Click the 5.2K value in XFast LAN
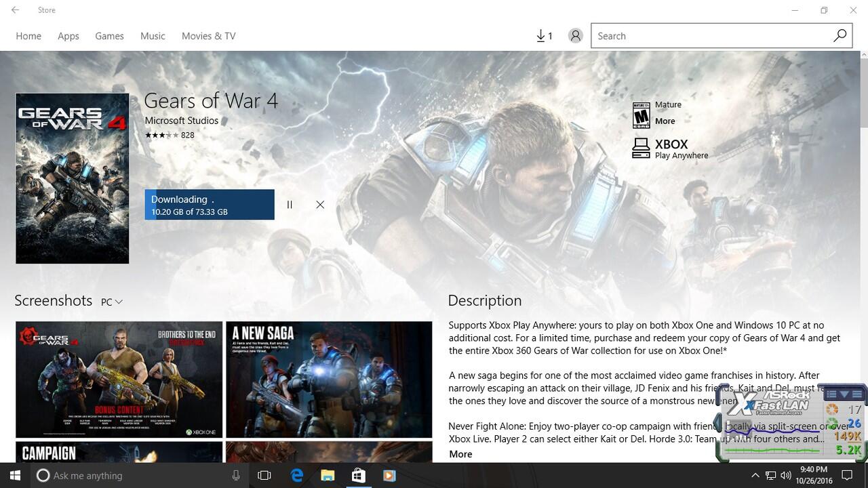 [848, 450]
